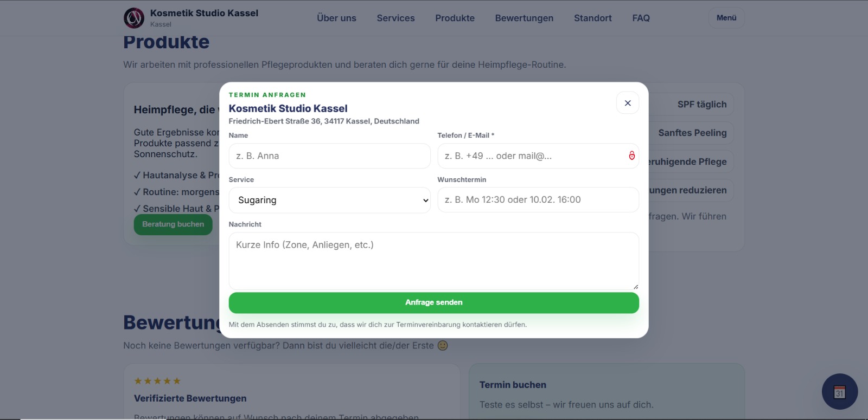Go to the Services nav item
Viewport: 868px width, 420px height.
[x=395, y=18]
